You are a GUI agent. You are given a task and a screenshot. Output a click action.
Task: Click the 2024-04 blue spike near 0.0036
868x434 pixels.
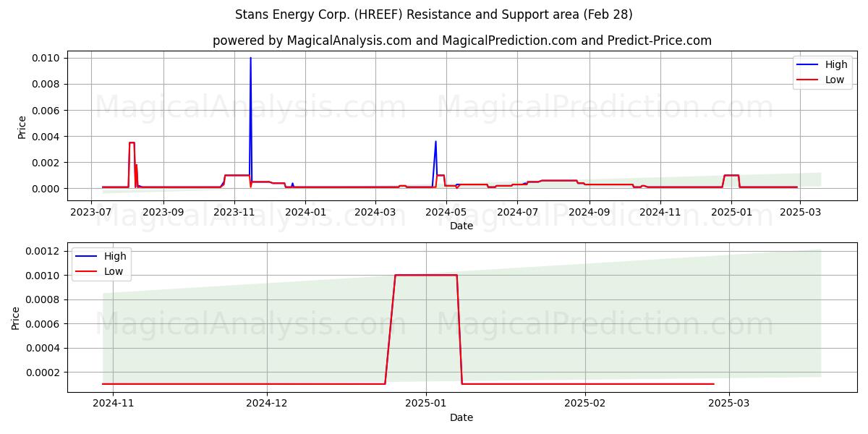[x=435, y=142]
